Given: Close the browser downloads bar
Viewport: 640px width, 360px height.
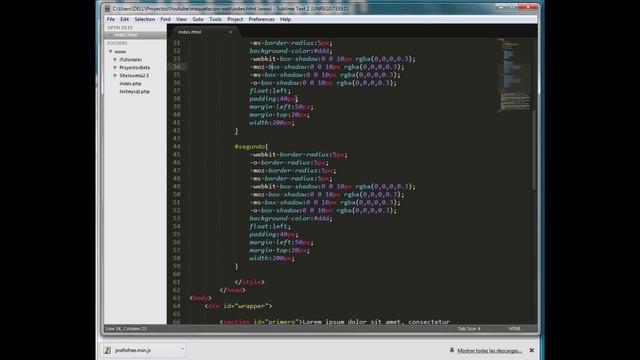Looking at the screenshot, I should (531, 350).
